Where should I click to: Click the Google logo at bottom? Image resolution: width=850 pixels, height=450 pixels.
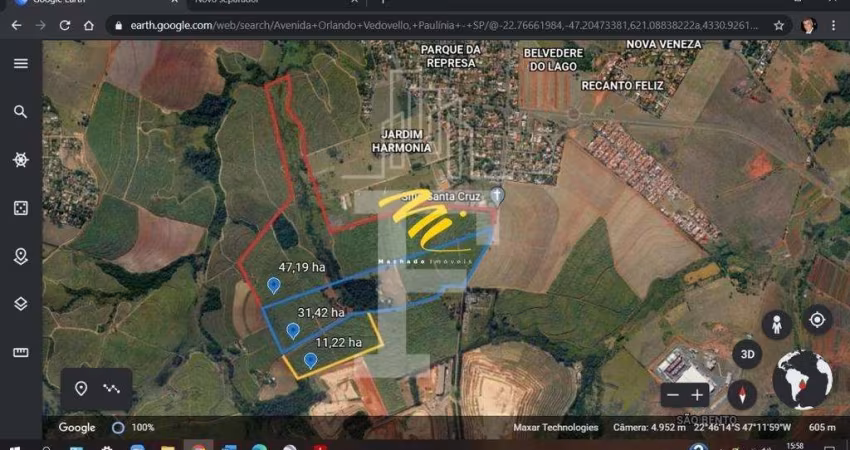click(77, 427)
